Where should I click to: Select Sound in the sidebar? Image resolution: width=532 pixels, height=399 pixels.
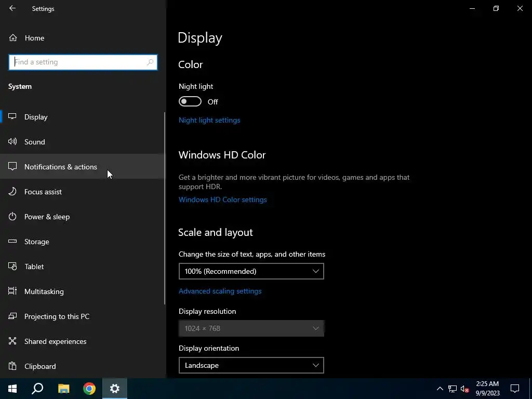(x=83, y=142)
